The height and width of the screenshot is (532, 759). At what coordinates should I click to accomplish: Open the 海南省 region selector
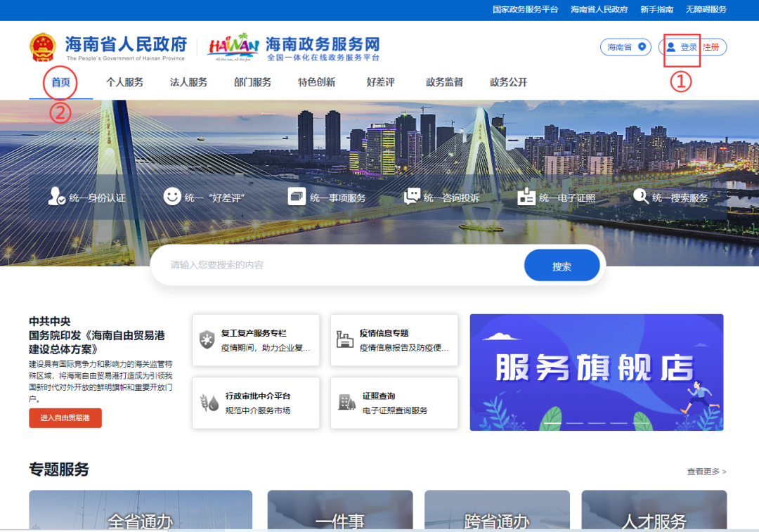pos(625,48)
